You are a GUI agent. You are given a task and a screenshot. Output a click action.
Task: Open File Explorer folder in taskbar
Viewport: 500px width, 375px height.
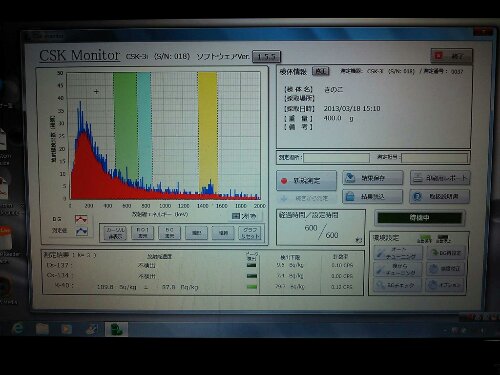[42, 329]
